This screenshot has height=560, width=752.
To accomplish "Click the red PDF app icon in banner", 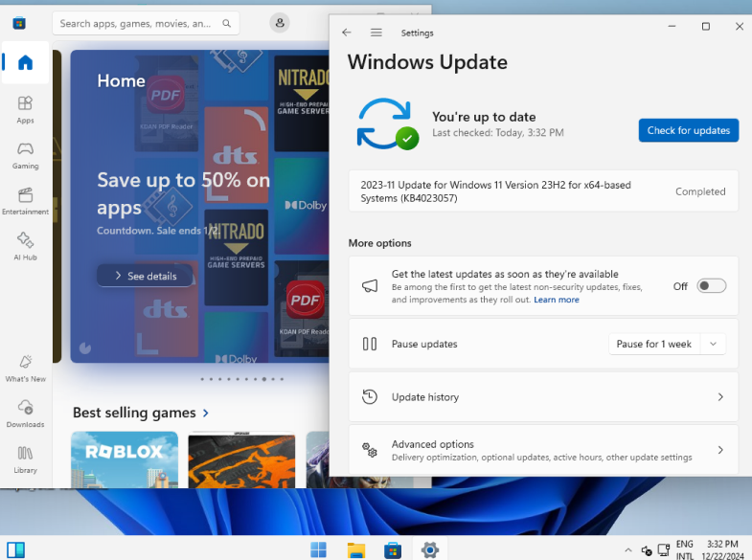I will pos(305,300).
